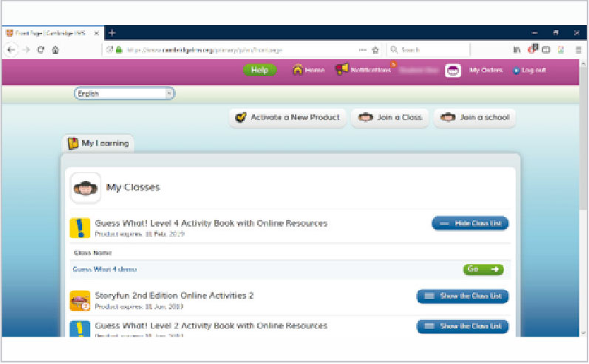This screenshot has height=364, width=589.
Task: Open the browser library icon
Action: pyautogui.click(x=517, y=49)
